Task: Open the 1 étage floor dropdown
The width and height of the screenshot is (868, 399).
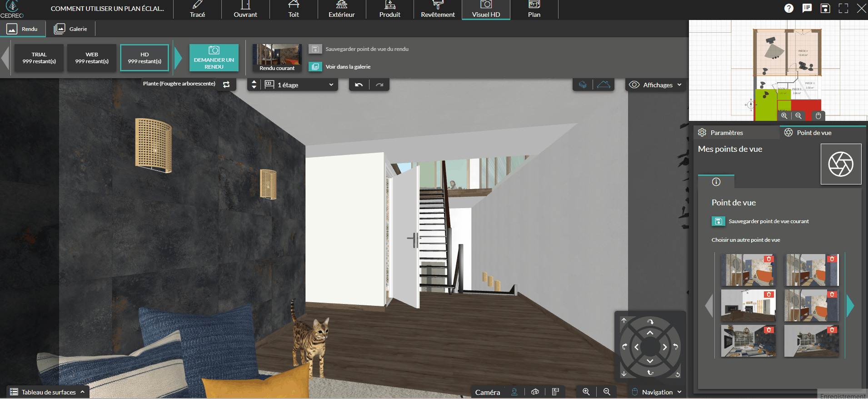Action: pyautogui.click(x=300, y=85)
